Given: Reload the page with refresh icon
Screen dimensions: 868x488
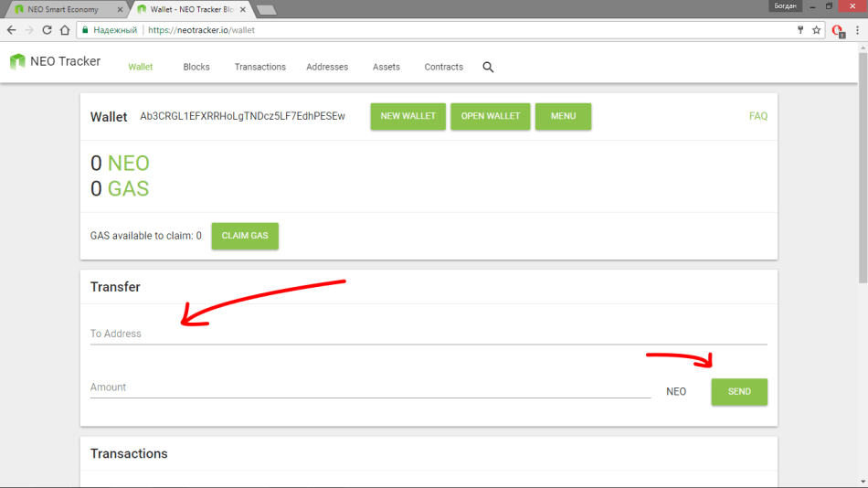Looking at the screenshot, I should click(47, 30).
